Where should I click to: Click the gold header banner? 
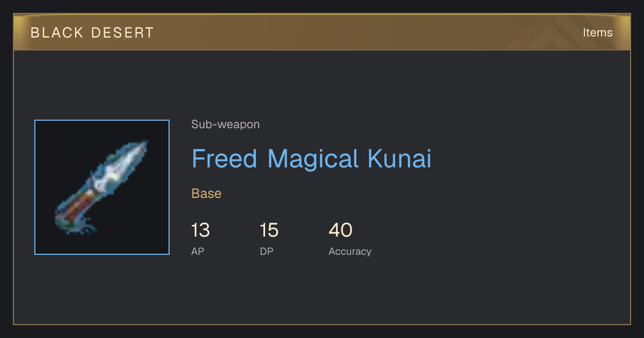pos(322,33)
